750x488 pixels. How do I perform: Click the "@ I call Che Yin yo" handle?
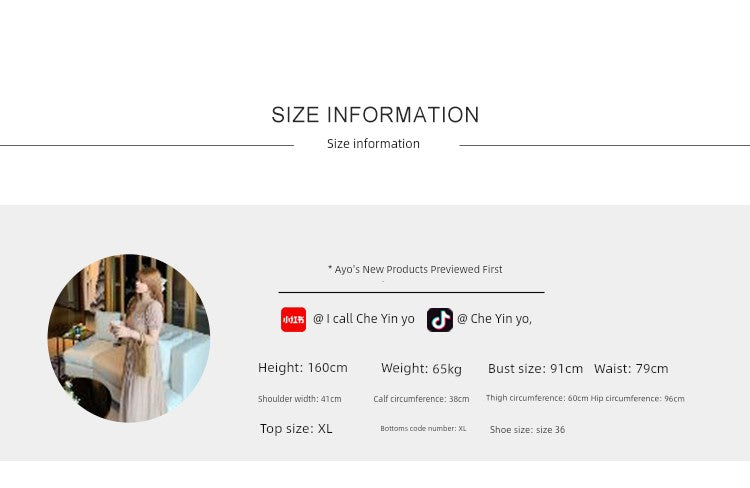[x=363, y=319]
